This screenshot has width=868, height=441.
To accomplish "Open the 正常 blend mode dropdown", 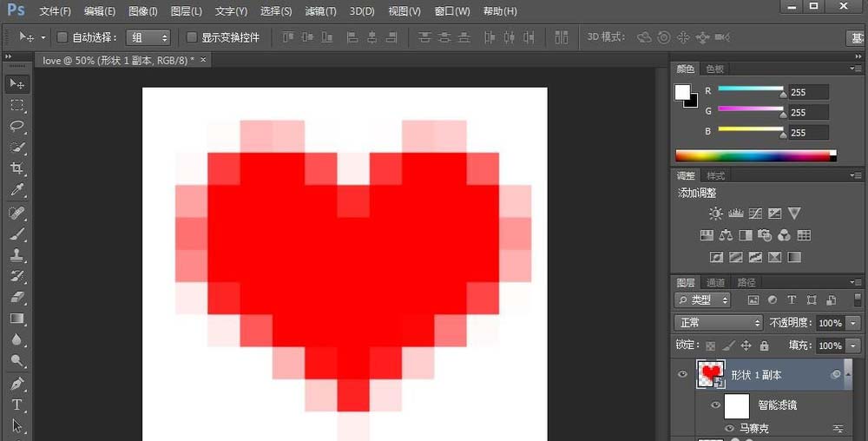I will point(719,323).
